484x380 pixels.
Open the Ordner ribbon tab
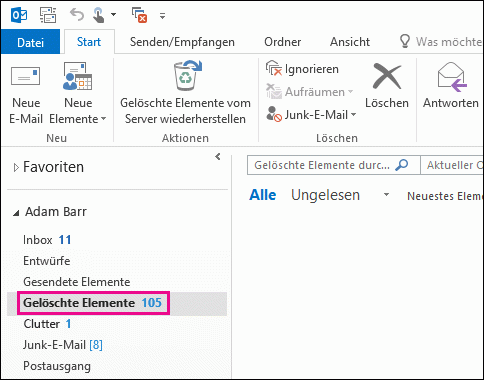coord(283,42)
